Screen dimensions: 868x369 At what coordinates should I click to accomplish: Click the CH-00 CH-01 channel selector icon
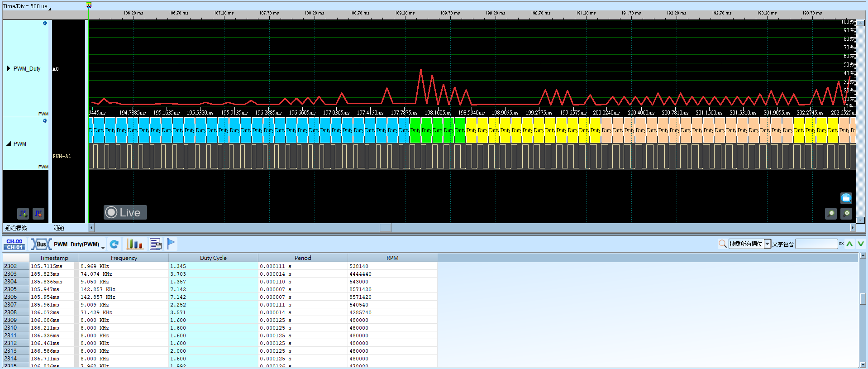coord(14,244)
